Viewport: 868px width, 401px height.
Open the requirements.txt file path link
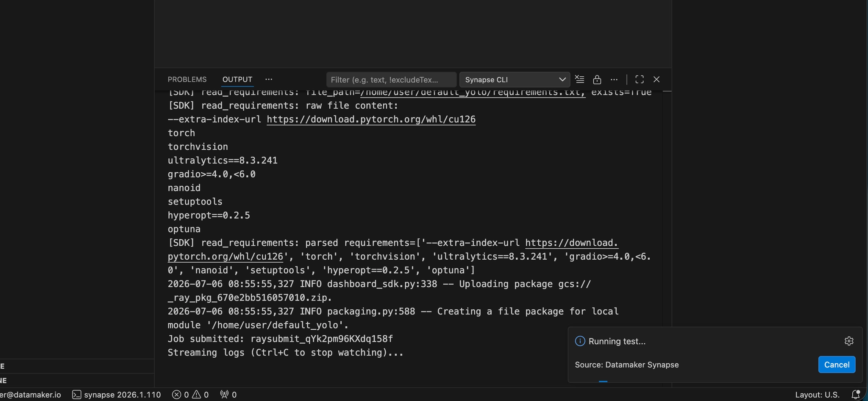(x=473, y=93)
